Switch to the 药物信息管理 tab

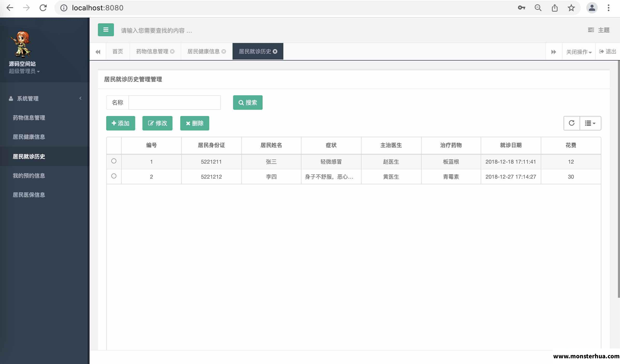152,52
